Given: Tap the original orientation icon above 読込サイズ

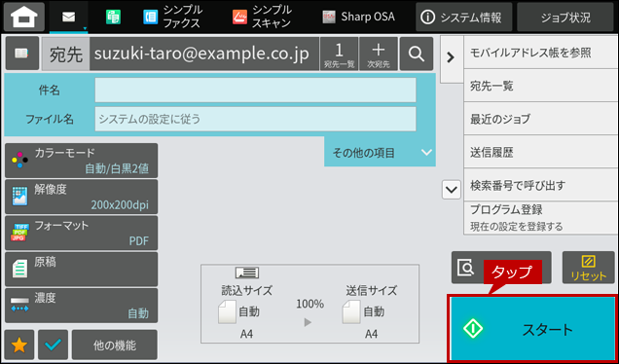Looking at the screenshot, I should click(x=247, y=273).
